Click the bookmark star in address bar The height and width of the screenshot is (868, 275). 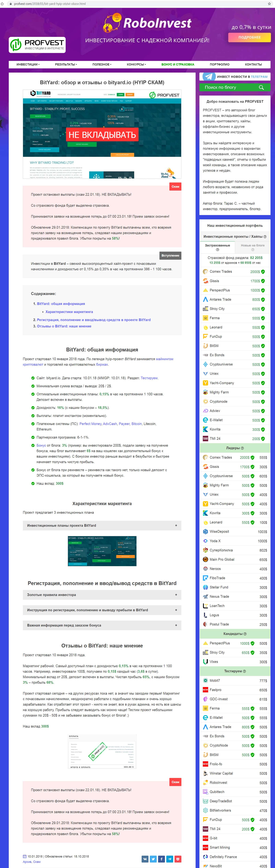(269, 4)
